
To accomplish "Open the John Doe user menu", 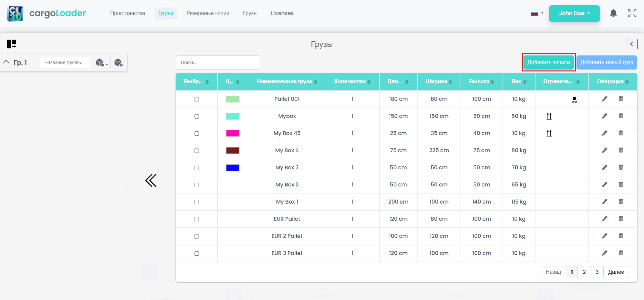I will [574, 13].
